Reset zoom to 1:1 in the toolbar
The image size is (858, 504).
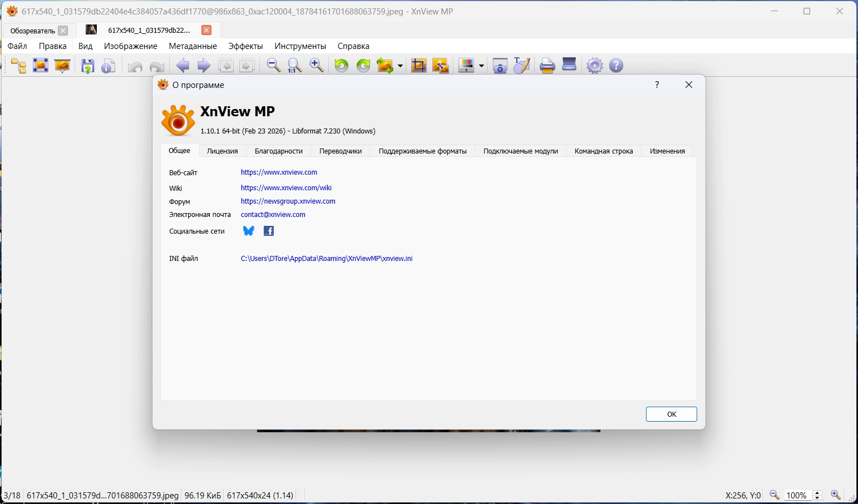[294, 66]
